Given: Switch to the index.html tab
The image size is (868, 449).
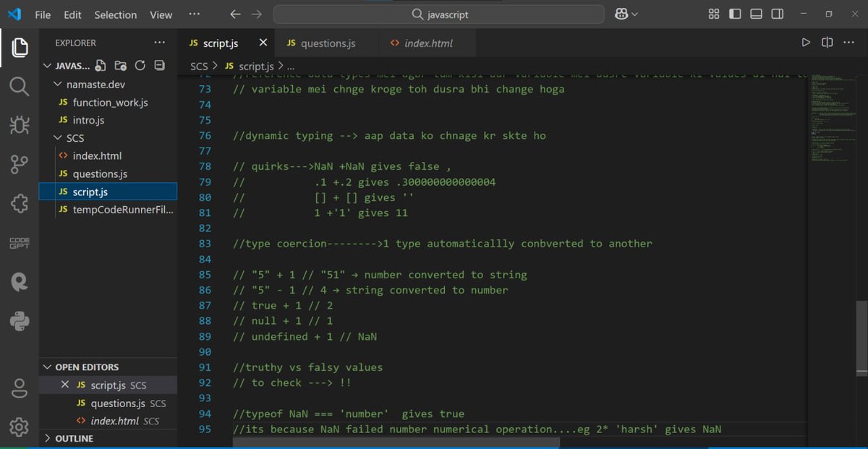Looking at the screenshot, I should click(428, 43).
